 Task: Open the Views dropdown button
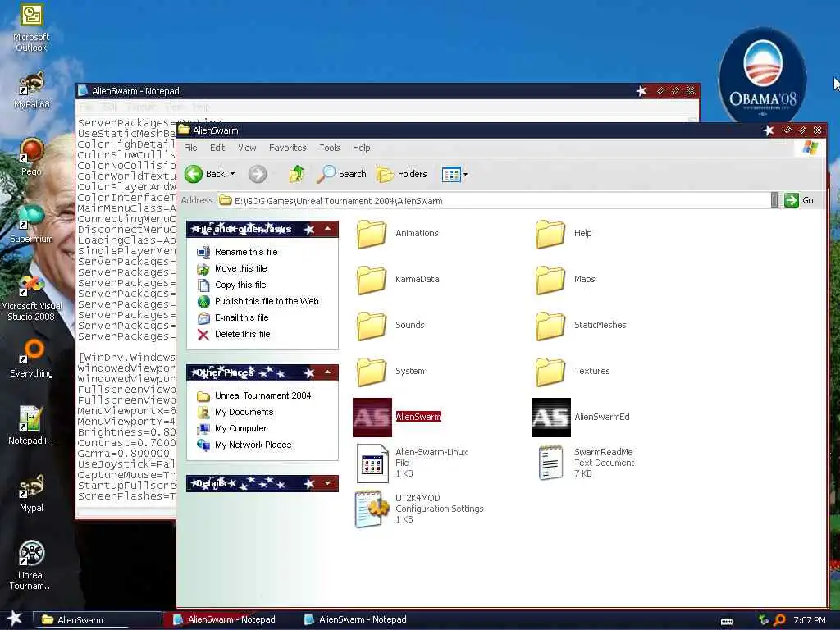point(454,174)
